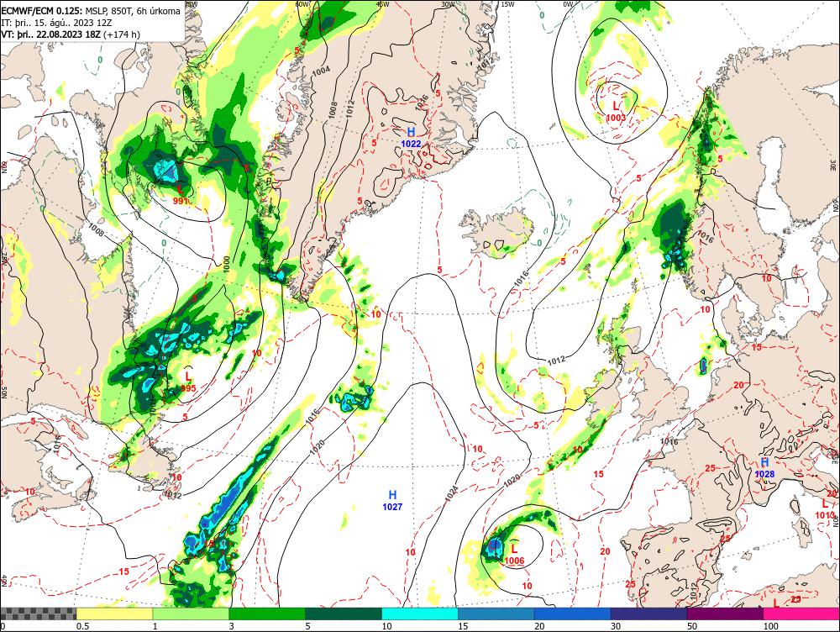This screenshot has height=632, width=840.
Task: Click the Iceland landmass on map
Action: (x=497, y=232)
